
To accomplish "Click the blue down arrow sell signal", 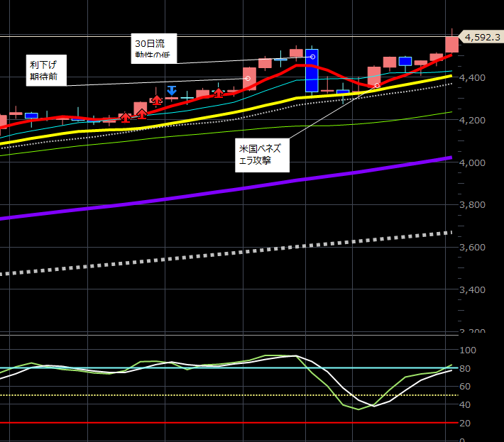I will point(172,90).
